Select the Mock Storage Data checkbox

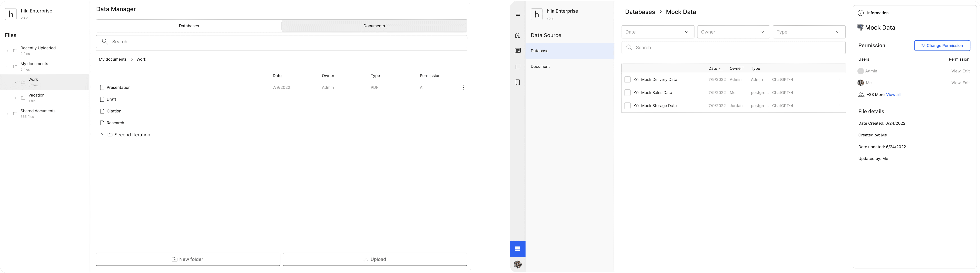point(627,106)
